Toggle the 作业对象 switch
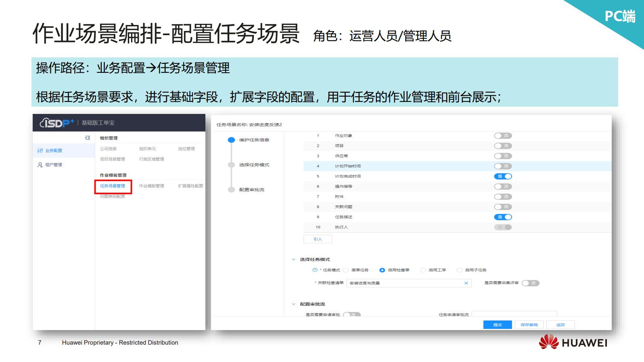 coord(503,136)
